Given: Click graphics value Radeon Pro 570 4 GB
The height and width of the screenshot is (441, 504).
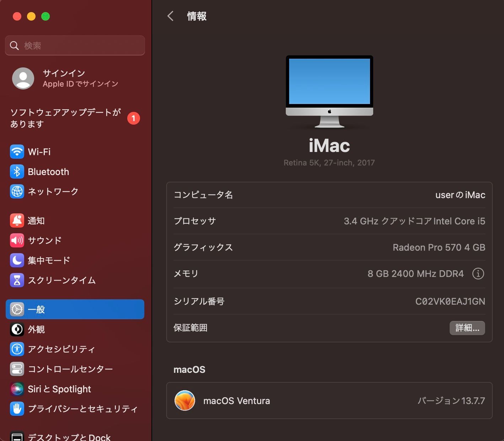Looking at the screenshot, I should (439, 247).
